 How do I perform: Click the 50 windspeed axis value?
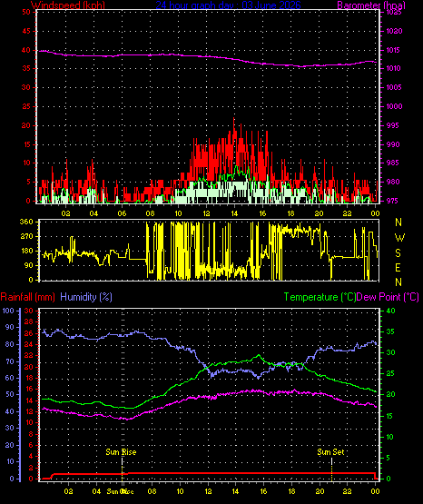tap(26, 12)
